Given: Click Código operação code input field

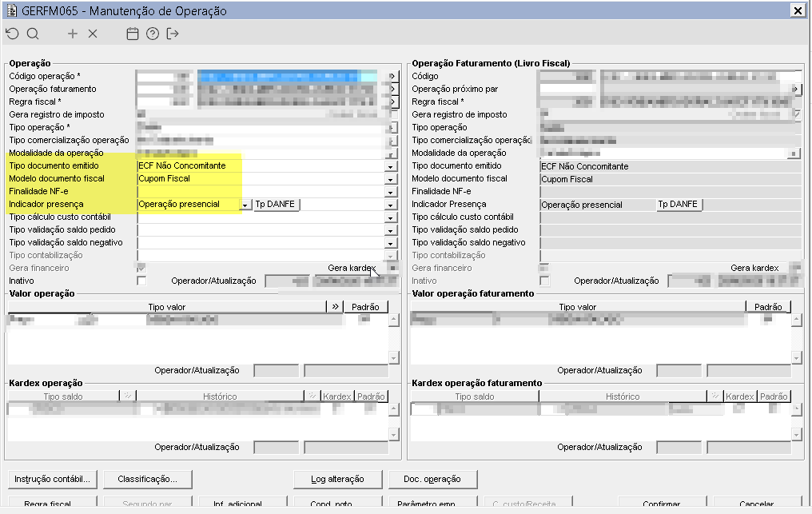Looking at the screenshot, I should [164, 76].
